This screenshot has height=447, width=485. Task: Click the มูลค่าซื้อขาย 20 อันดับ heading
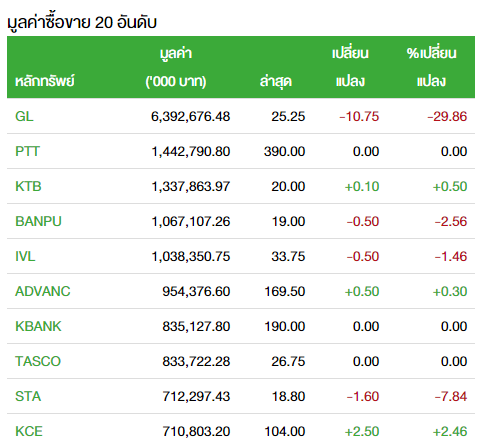(82, 23)
